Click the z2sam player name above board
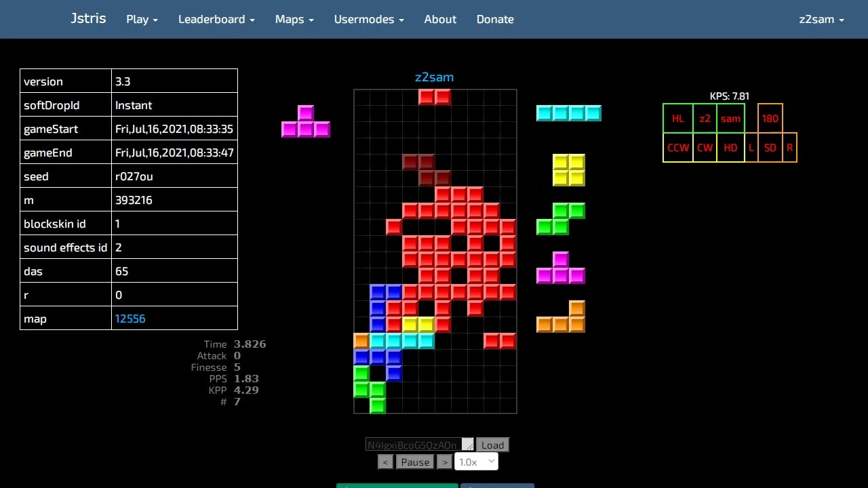Screen dimensions: 868x488 (x=434, y=77)
